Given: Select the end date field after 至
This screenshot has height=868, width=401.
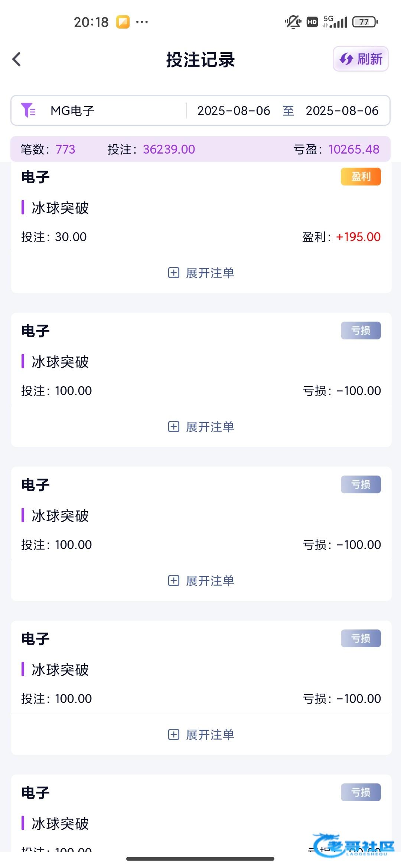Looking at the screenshot, I should pyautogui.click(x=342, y=111).
